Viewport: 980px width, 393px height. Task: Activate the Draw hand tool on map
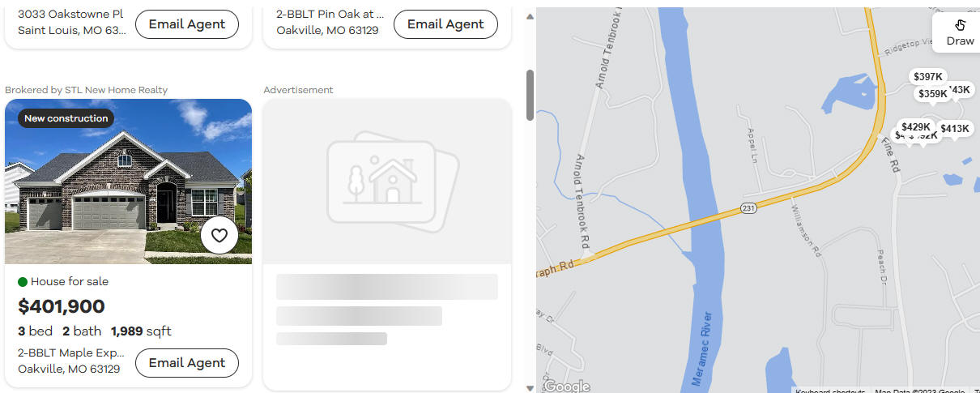click(960, 32)
